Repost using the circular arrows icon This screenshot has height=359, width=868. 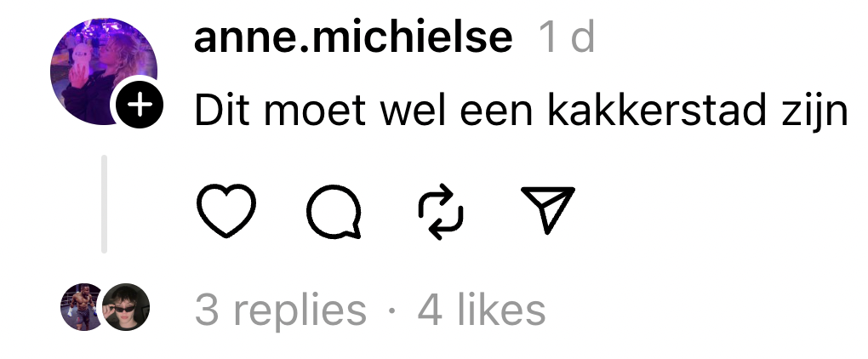pos(441,212)
